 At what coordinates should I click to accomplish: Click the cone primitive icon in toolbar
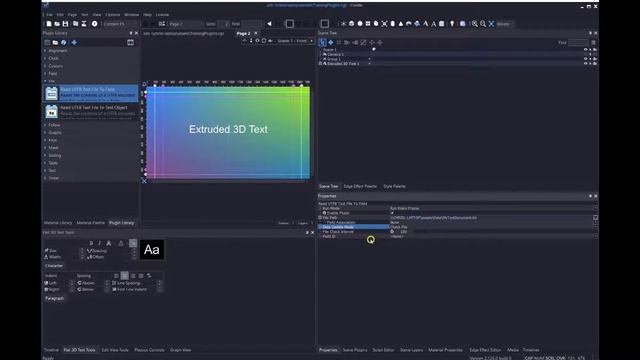tap(401, 24)
